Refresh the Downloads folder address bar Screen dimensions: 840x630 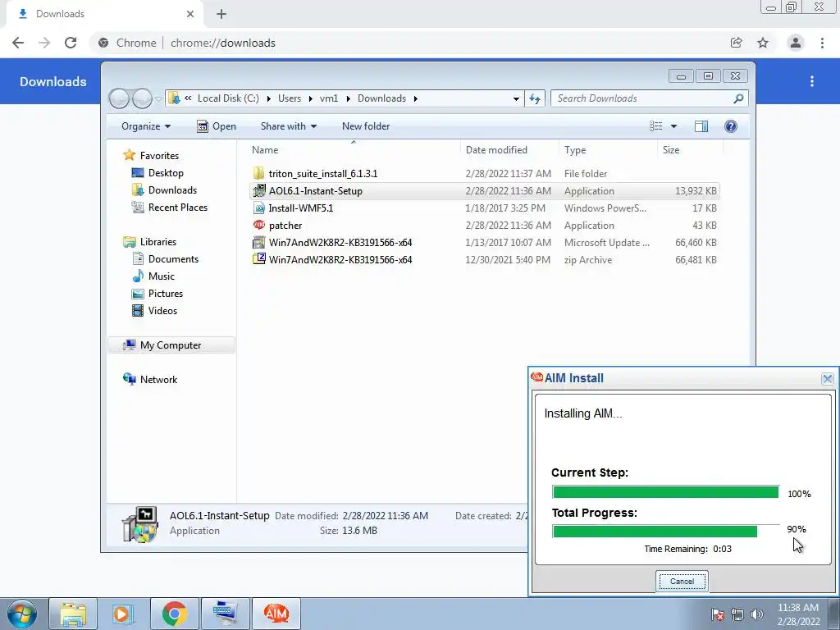click(x=535, y=98)
